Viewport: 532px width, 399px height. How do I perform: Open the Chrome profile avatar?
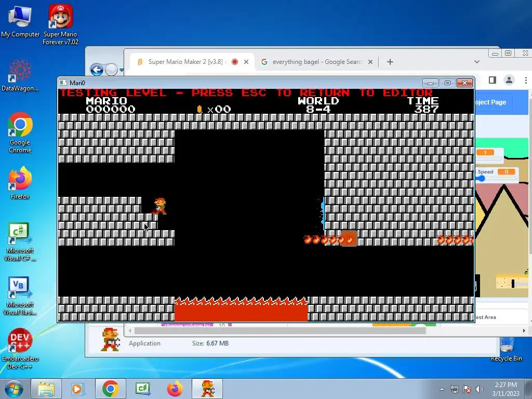(509, 80)
